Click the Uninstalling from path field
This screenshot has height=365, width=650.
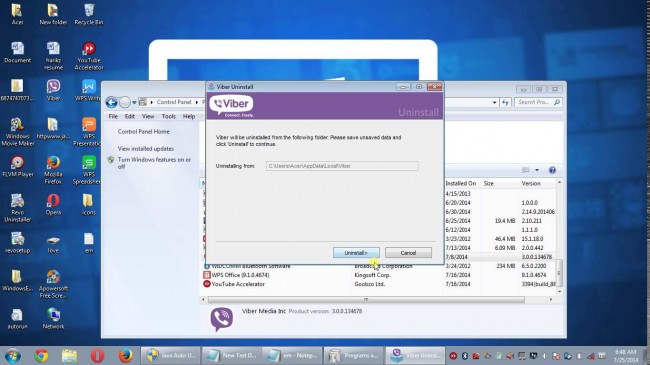[342, 166]
